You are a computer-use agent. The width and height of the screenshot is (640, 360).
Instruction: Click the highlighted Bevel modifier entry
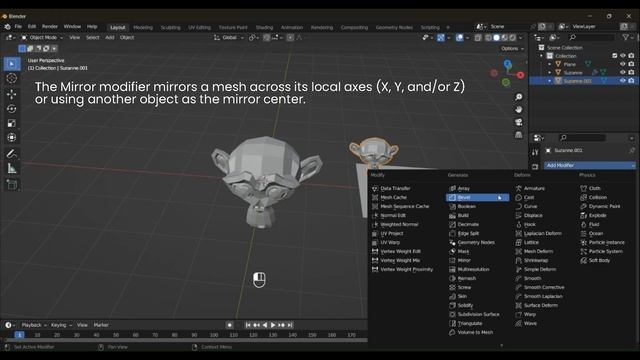click(x=478, y=198)
